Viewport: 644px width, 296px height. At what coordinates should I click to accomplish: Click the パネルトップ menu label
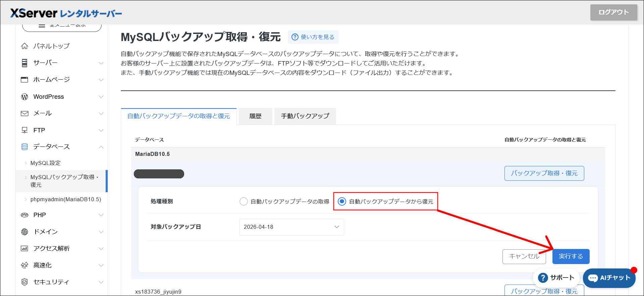[x=51, y=46]
